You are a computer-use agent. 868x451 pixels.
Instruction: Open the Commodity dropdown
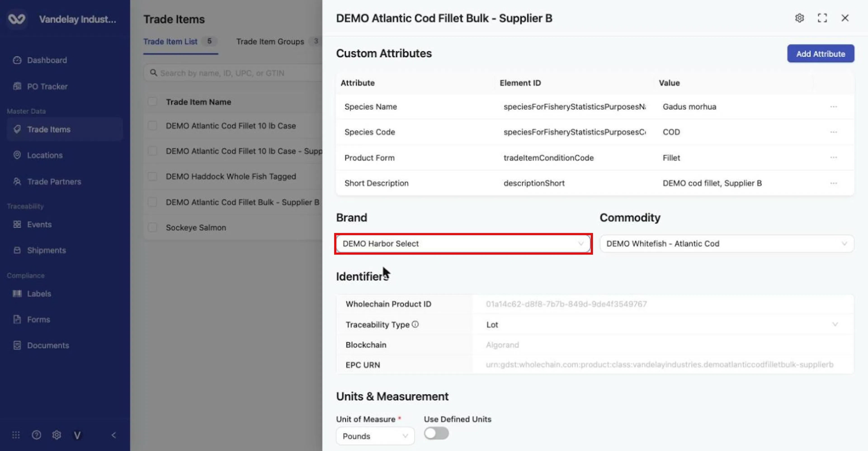pos(727,244)
